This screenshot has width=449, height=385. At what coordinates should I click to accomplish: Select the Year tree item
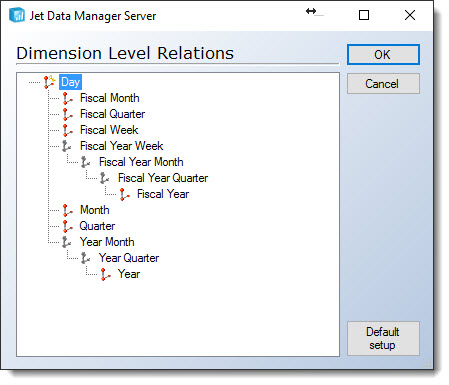129,274
